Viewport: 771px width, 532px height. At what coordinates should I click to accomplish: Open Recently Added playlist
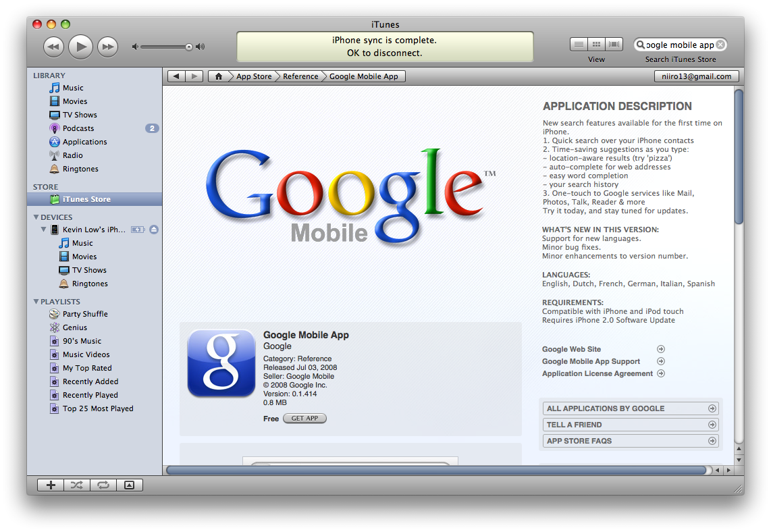point(95,381)
